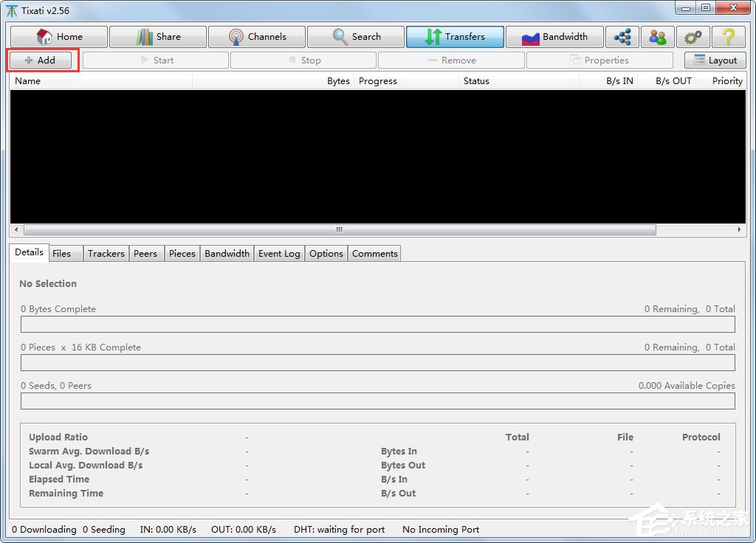Click the Pieces Complete progress bar
The width and height of the screenshot is (756, 543).
pos(378,363)
